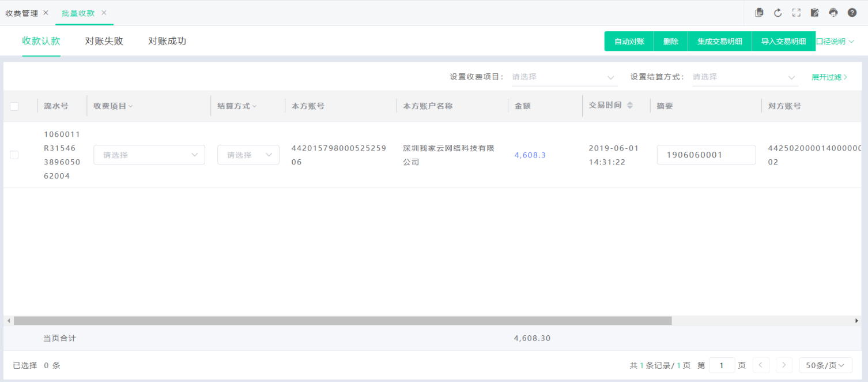Click account number 44201579800052525906

pyautogui.click(x=339, y=155)
